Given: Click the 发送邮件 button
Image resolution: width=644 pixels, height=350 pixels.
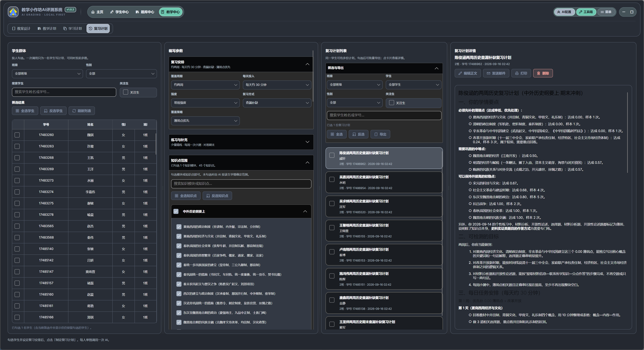Looking at the screenshot, I should [x=496, y=73].
